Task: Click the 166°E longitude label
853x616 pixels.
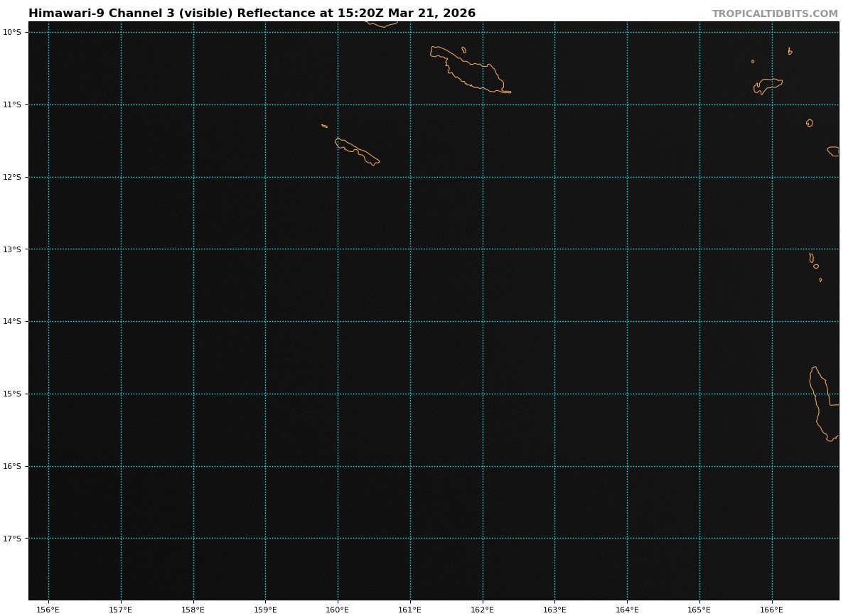Action: click(772, 610)
